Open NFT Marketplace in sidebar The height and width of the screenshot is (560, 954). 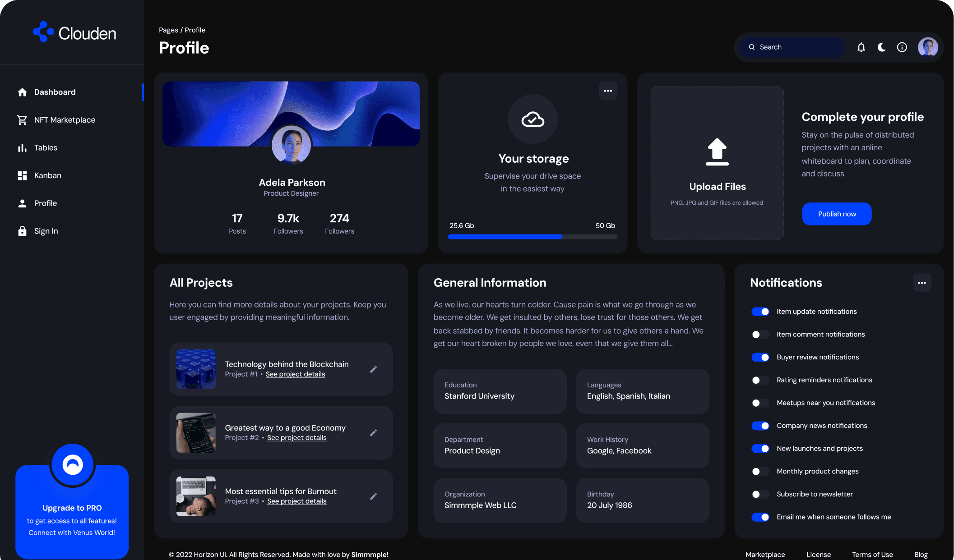click(x=65, y=120)
